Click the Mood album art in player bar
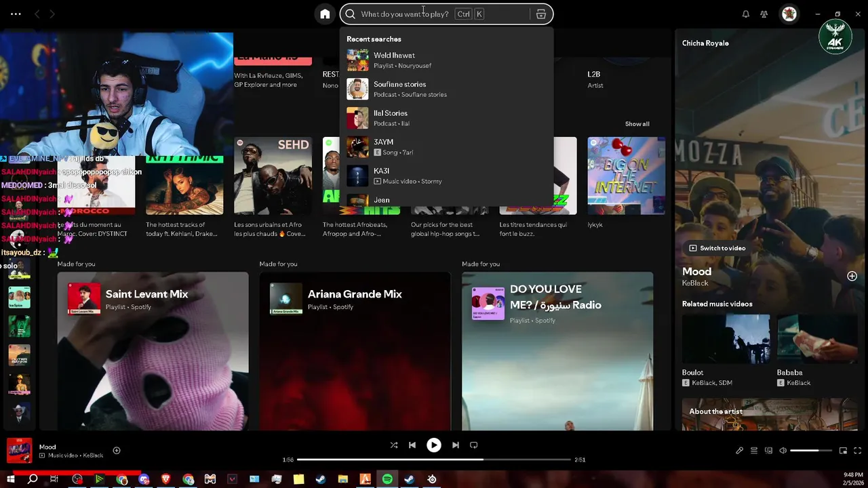Image resolution: width=868 pixels, height=488 pixels. [19, 451]
